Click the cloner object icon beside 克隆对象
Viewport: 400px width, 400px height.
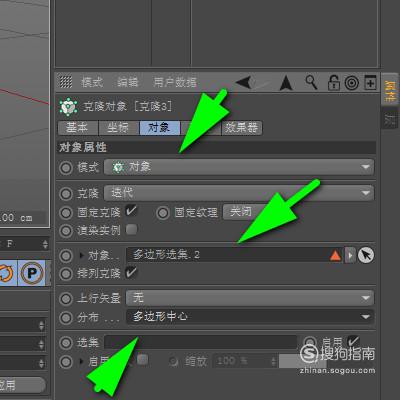pyautogui.click(x=68, y=107)
